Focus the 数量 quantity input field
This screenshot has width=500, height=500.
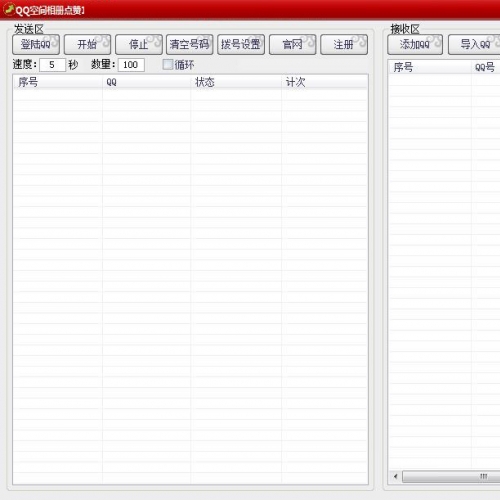point(131,65)
